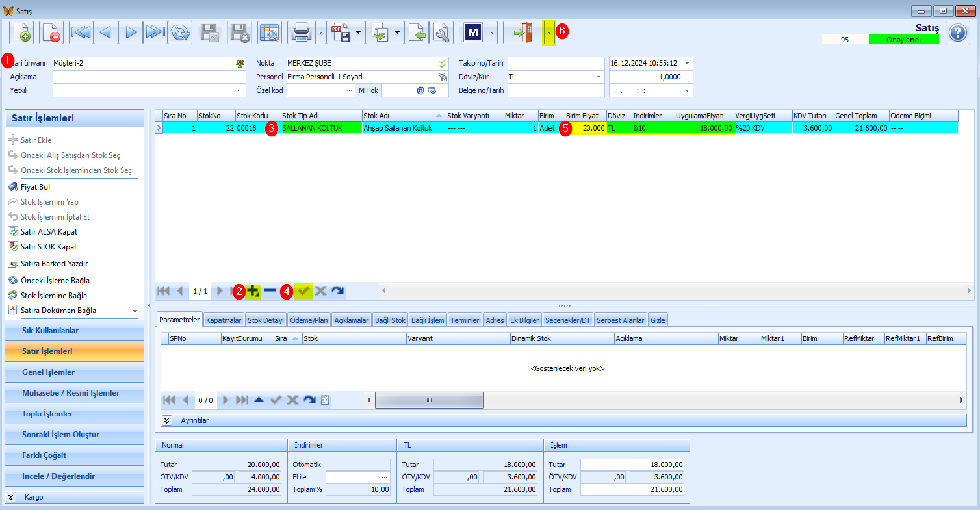
Task: Open the Muhasebe / Resmi İşlemler panel
Action: click(74, 393)
